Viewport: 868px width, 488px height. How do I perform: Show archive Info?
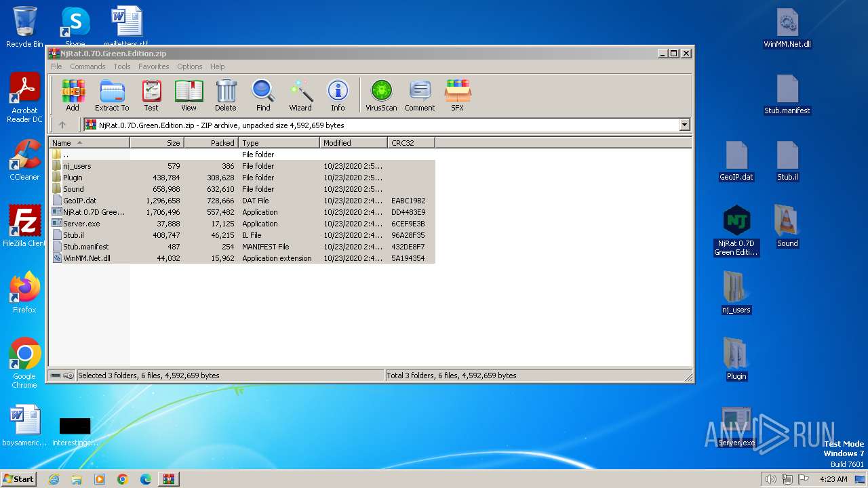tap(338, 96)
